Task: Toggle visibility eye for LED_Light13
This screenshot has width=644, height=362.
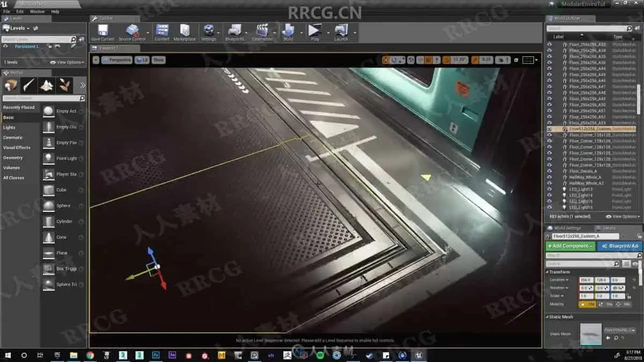Action: click(549, 189)
